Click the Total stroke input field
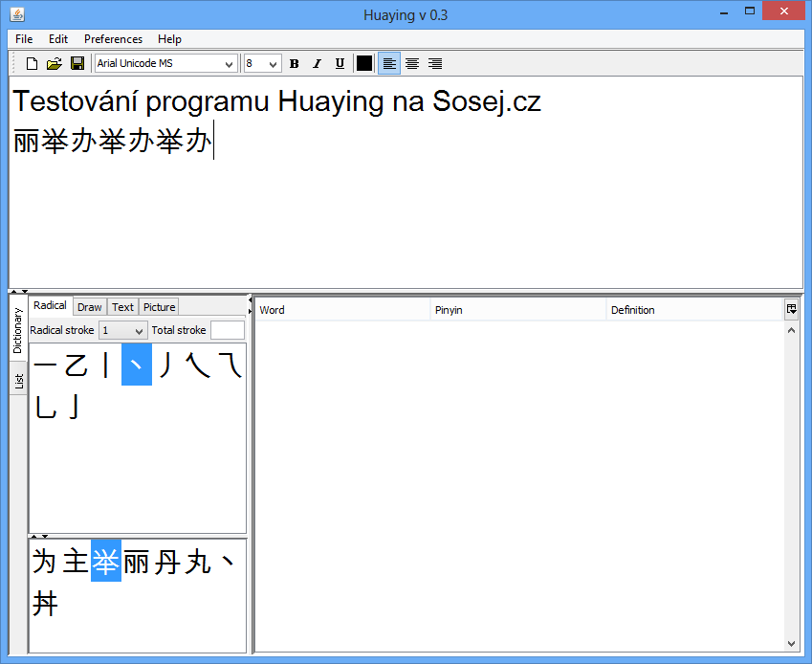The width and height of the screenshot is (812, 664). [x=228, y=330]
